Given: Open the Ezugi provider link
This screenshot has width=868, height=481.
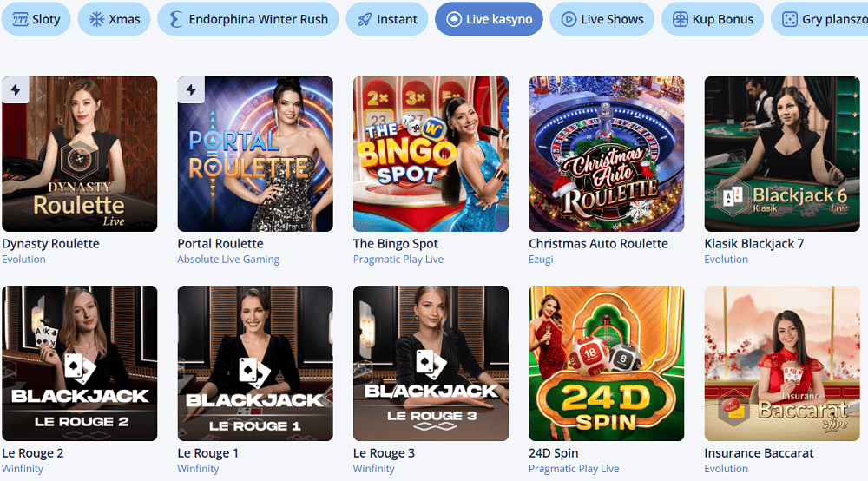Looking at the screenshot, I should point(541,259).
